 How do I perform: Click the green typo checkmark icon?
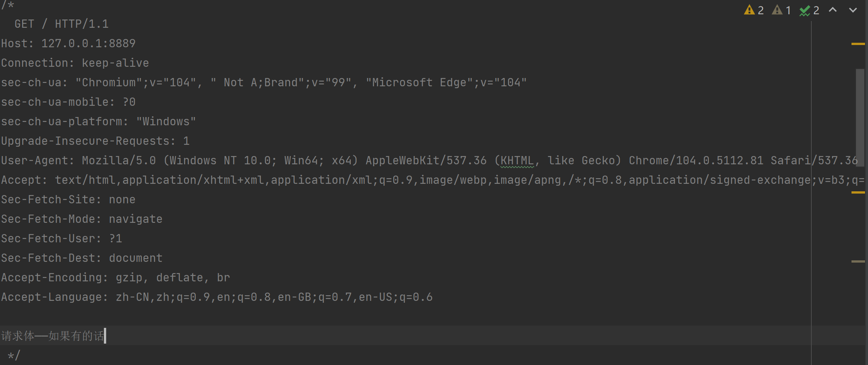pyautogui.click(x=805, y=11)
